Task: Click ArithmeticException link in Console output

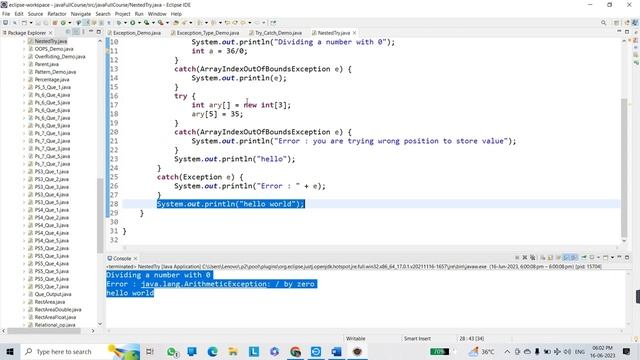Action: (x=205, y=284)
